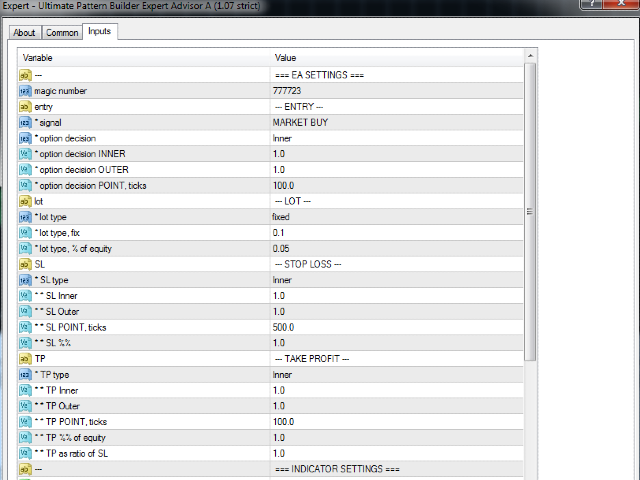Select the Inputs tab
The image size is (640, 480).
click(100, 31)
